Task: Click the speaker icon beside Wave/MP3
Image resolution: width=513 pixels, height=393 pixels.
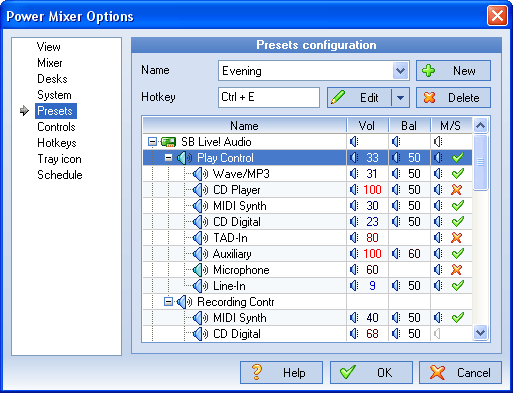Action: click(200, 174)
